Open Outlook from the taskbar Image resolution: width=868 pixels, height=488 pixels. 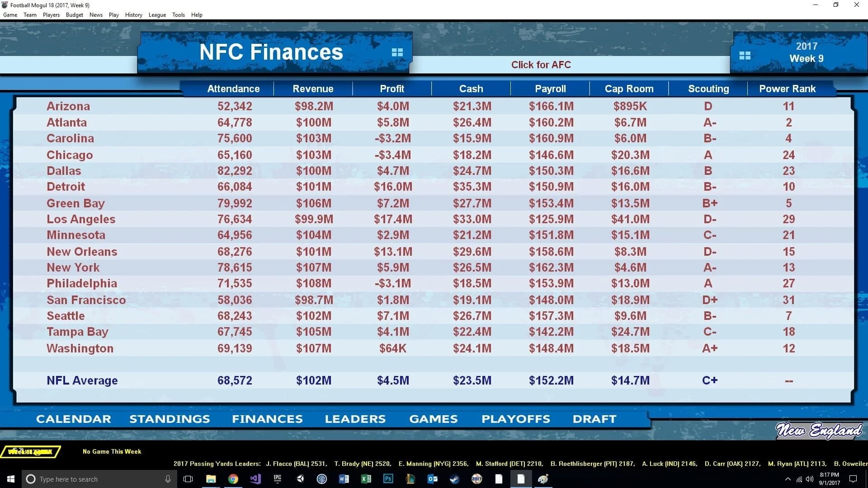pyautogui.click(x=432, y=479)
